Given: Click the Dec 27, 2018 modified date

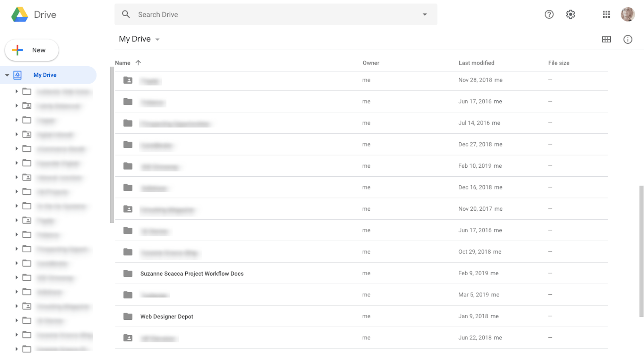Looking at the screenshot, I should coord(475,144).
